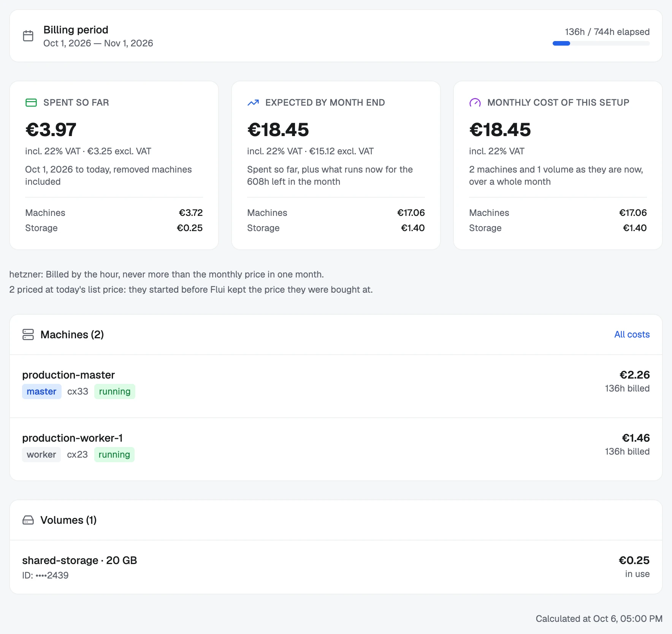The image size is (672, 634).
Task: Click the 136h / 744h elapsed label
Action: 607,32
